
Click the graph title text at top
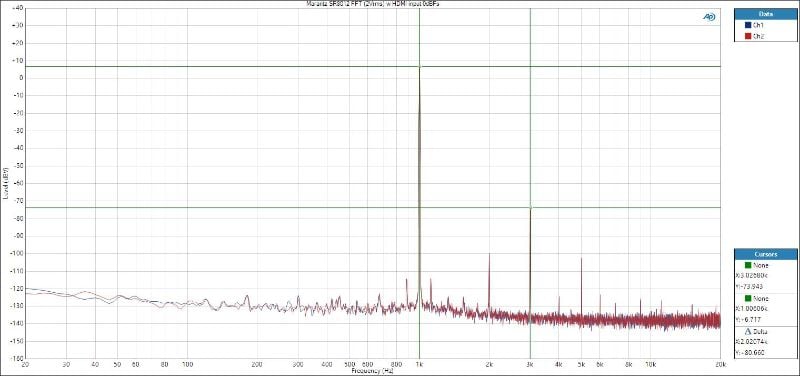point(372,4)
